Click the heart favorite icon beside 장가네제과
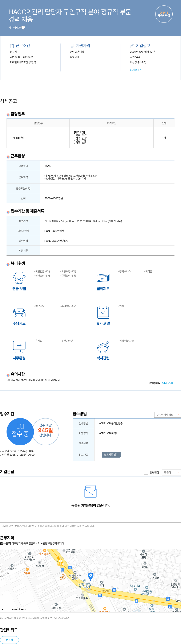Screen dimensions: 181x644 (23, 28)
